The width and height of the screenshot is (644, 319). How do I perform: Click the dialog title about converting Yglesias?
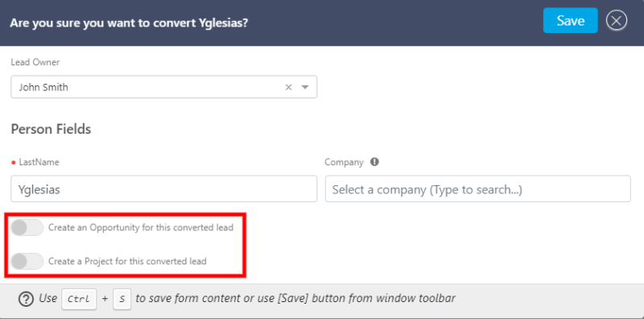(x=129, y=23)
